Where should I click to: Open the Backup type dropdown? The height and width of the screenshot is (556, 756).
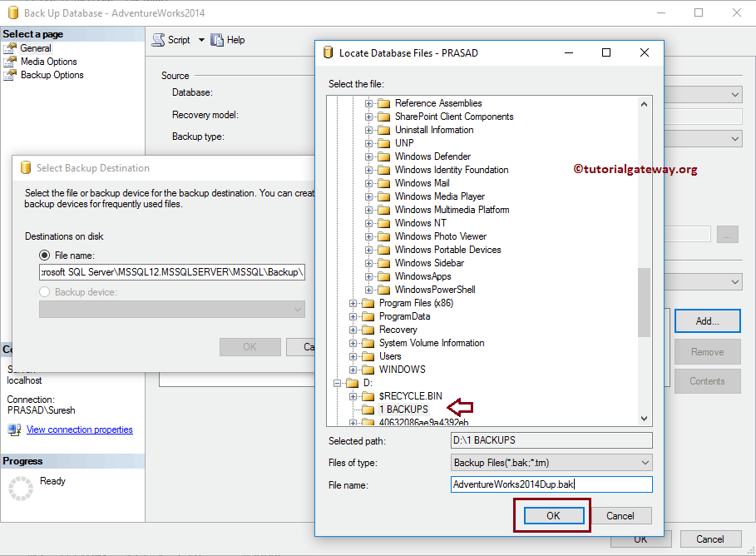[x=735, y=139]
